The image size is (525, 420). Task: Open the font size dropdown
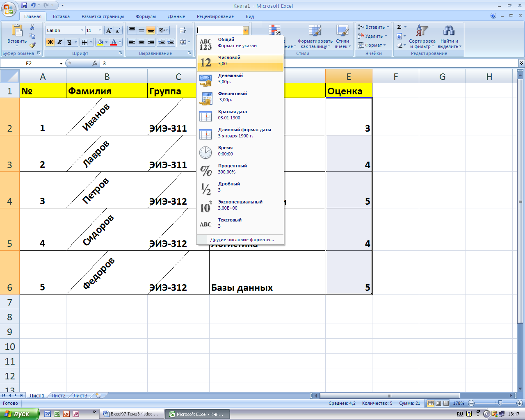click(x=100, y=30)
